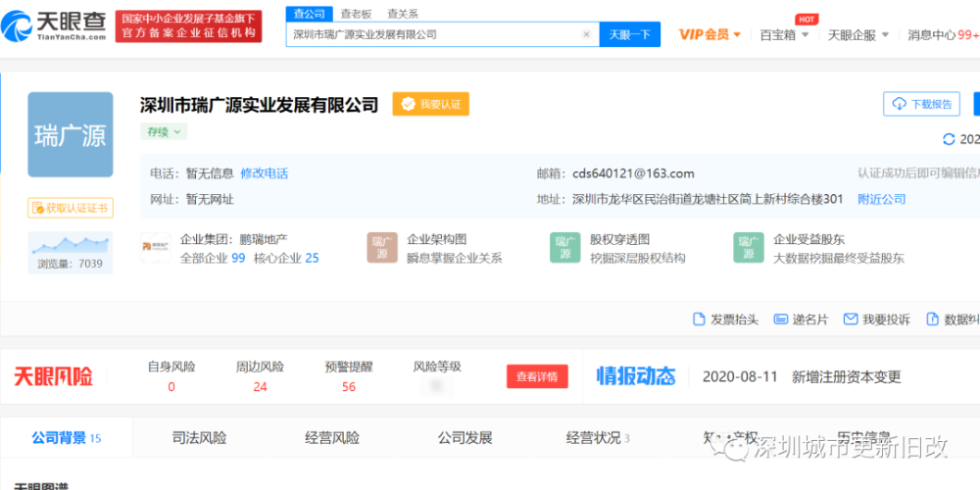Clear the search box with the X icon
This screenshot has width=980, height=490.
coord(586,34)
